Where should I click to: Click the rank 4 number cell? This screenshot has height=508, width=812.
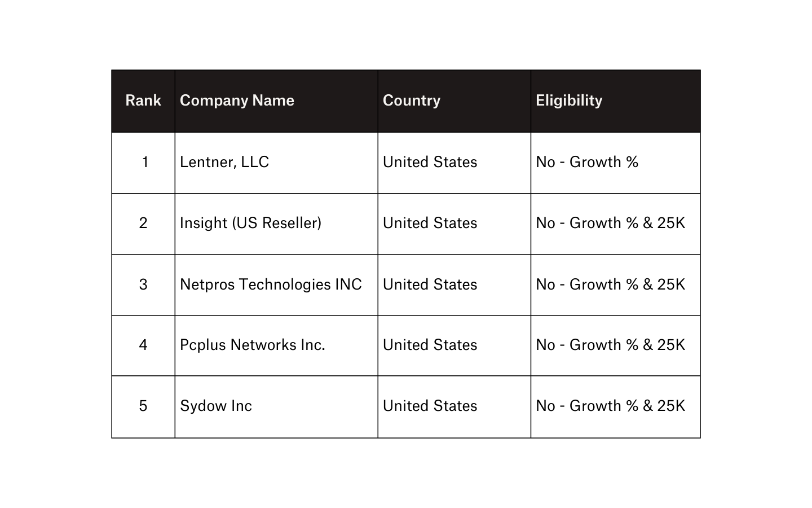[143, 345]
